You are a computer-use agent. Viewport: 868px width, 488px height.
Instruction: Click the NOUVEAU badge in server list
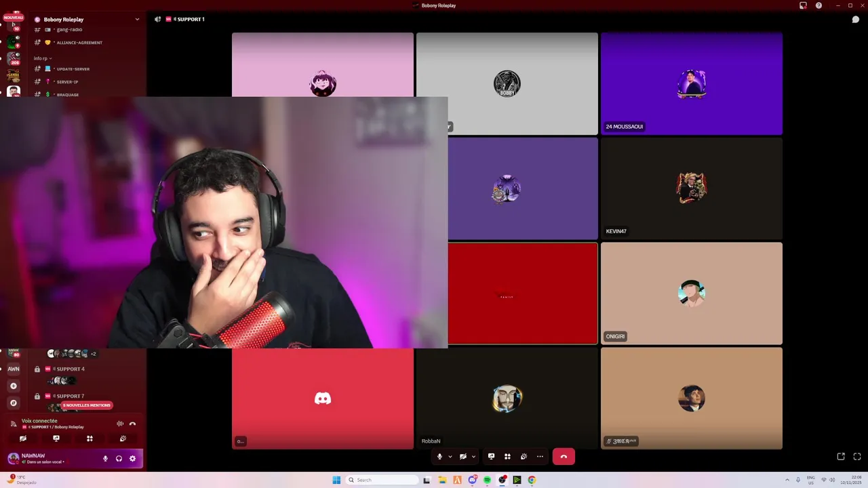tap(13, 18)
